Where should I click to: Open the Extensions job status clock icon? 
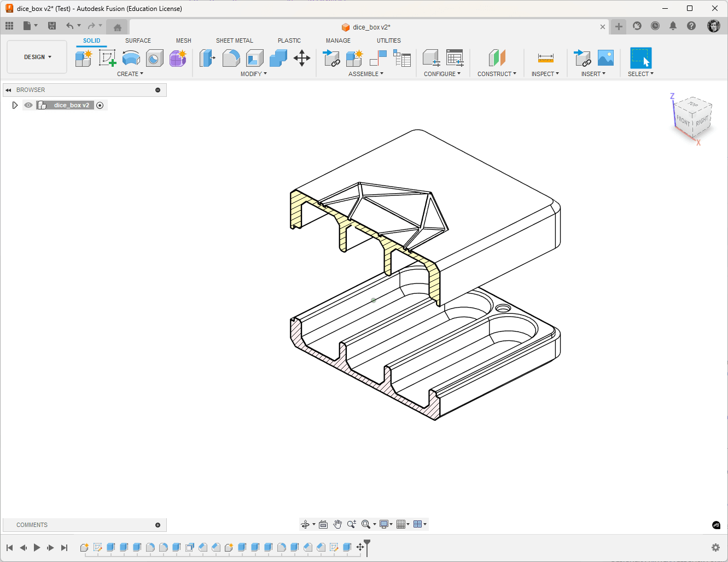click(x=655, y=26)
